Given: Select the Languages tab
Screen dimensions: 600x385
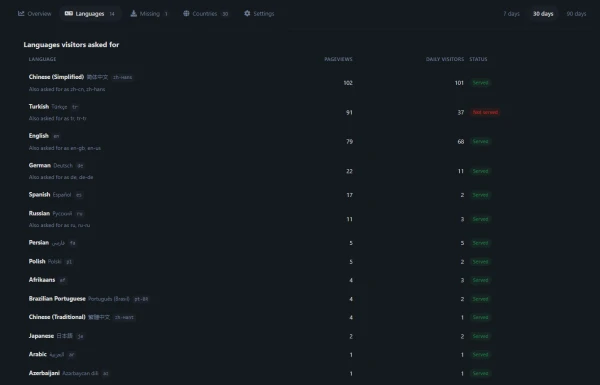Looking at the screenshot, I should point(90,14).
